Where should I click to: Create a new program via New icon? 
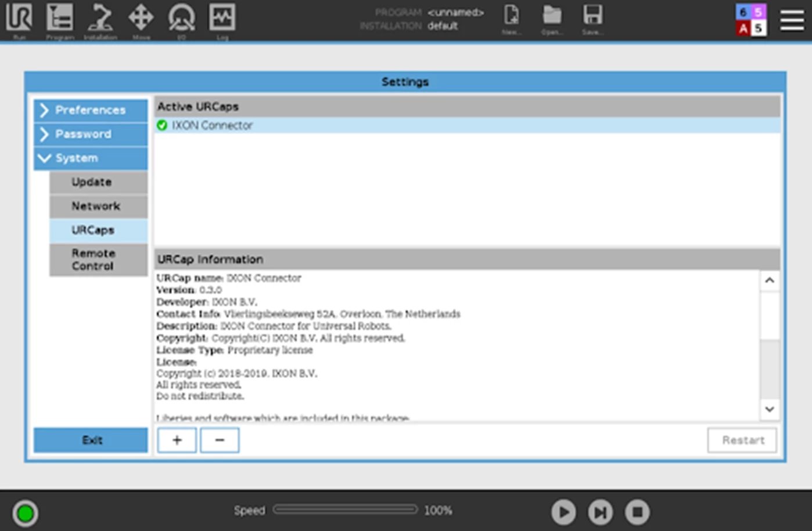[x=511, y=20]
